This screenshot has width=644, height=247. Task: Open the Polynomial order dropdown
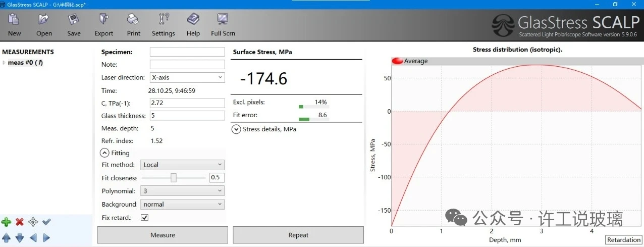pyautogui.click(x=183, y=191)
